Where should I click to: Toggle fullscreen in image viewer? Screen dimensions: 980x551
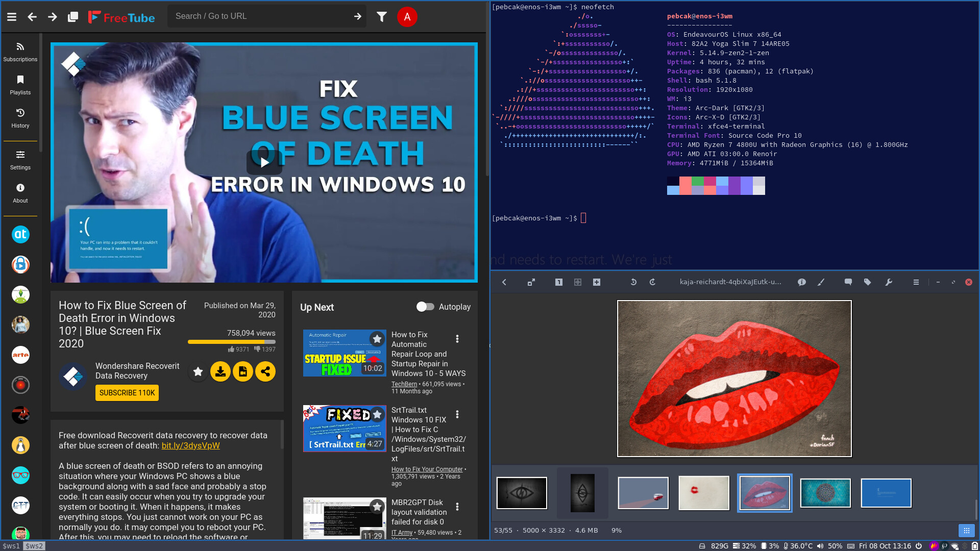coord(531,282)
